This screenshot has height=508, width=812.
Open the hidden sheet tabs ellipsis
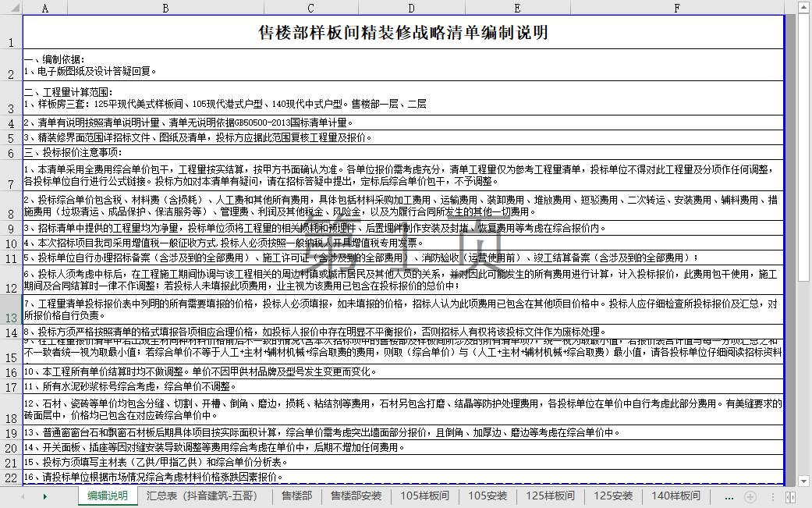click(x=729, y=497)
